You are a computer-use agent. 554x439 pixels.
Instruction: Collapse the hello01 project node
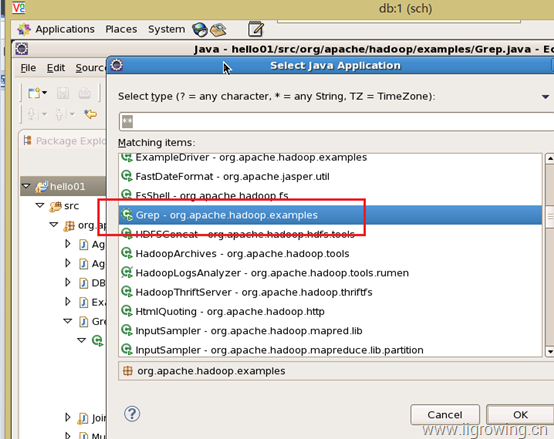click(x=26, y=186)
